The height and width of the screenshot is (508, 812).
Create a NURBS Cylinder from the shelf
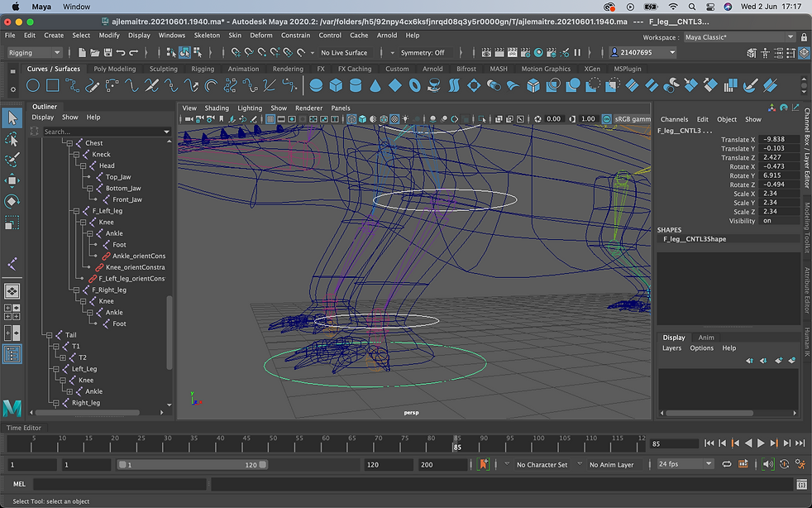[356, 85]
